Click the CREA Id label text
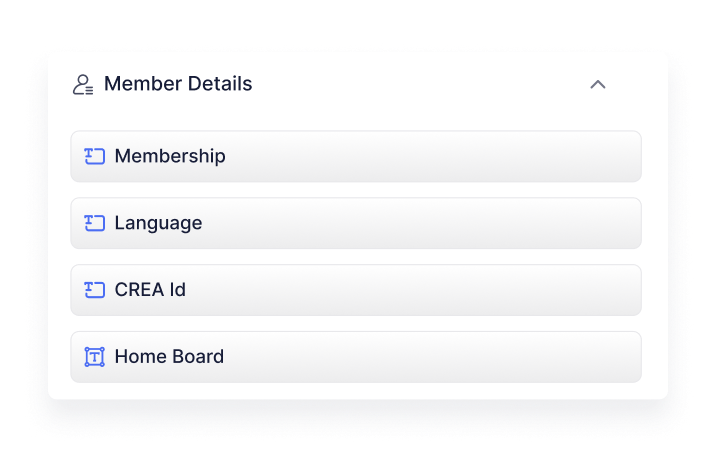 (x=150, y=290)
